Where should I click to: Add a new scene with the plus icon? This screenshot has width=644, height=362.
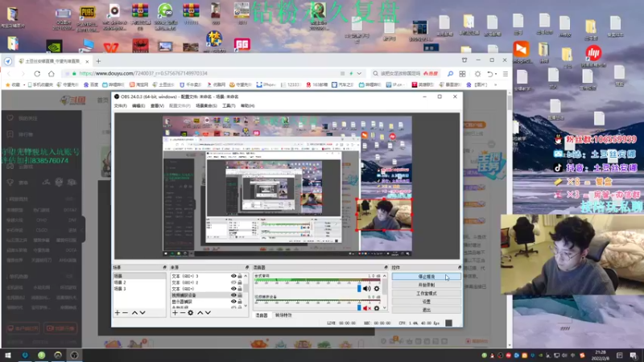(118, 313)
